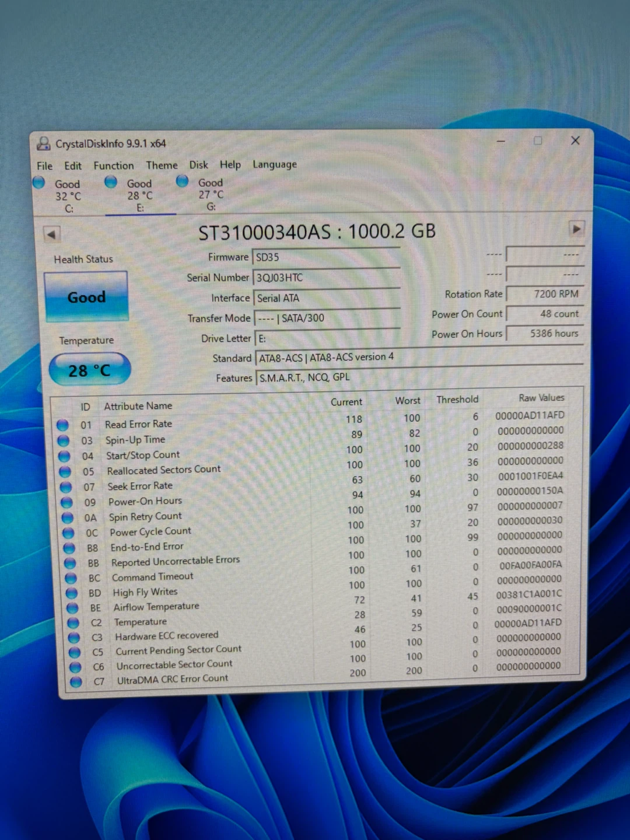This screenshot has height=840, width=630.
Task: Click the Drive Letter field E:
Action: [328, 338]
